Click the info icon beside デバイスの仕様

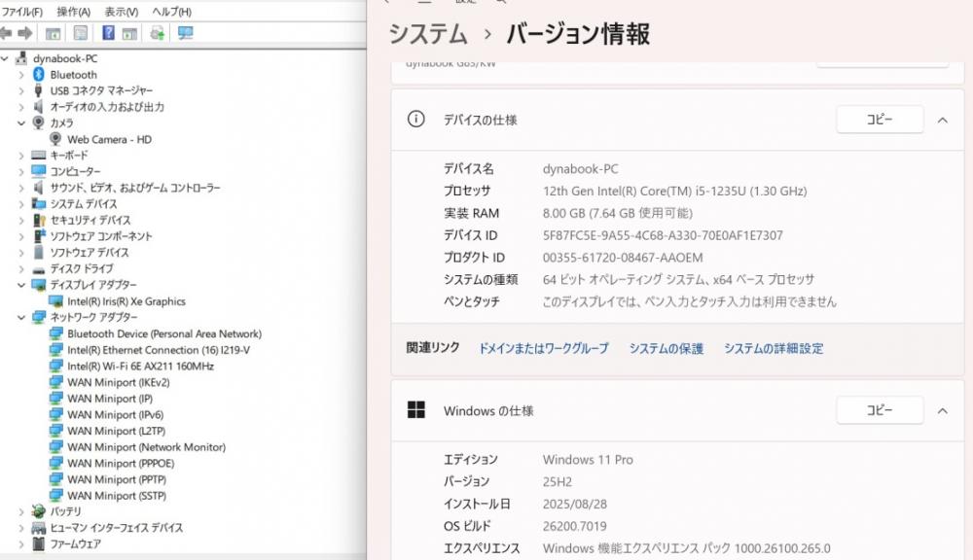tap(415, 119)
